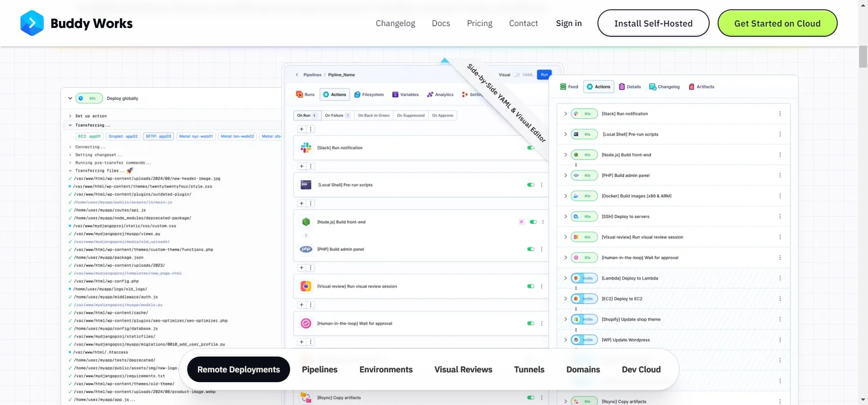Click Get Started on Cloud button
The height and width of the screenshot is (405, 868).
point(777,23)
